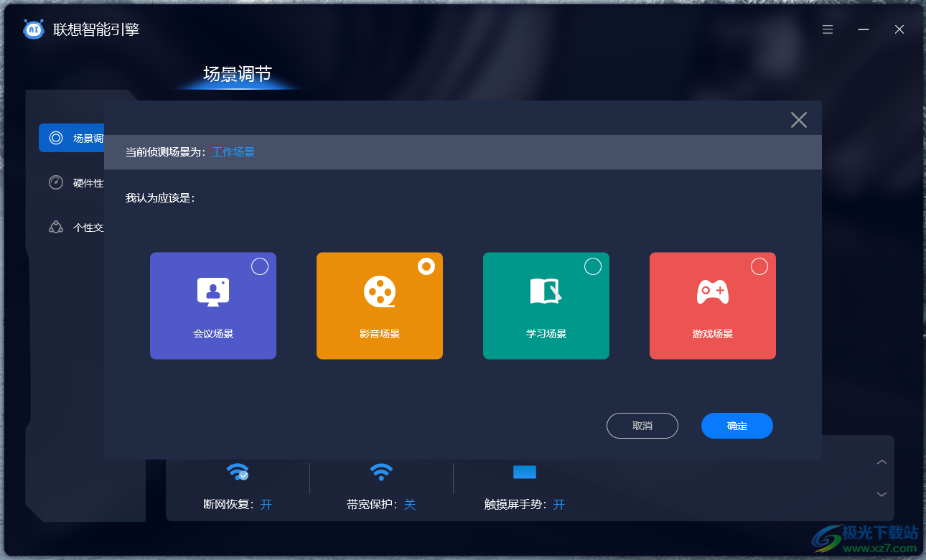Click the 联想智能引擎 robot logo
The height and width of the screenshot is (560, 926).
click(x=34, y=29)
